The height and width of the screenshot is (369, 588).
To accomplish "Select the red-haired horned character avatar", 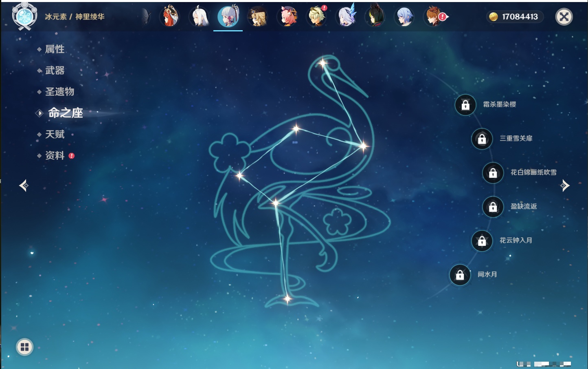I will click(x=170, y=16).
